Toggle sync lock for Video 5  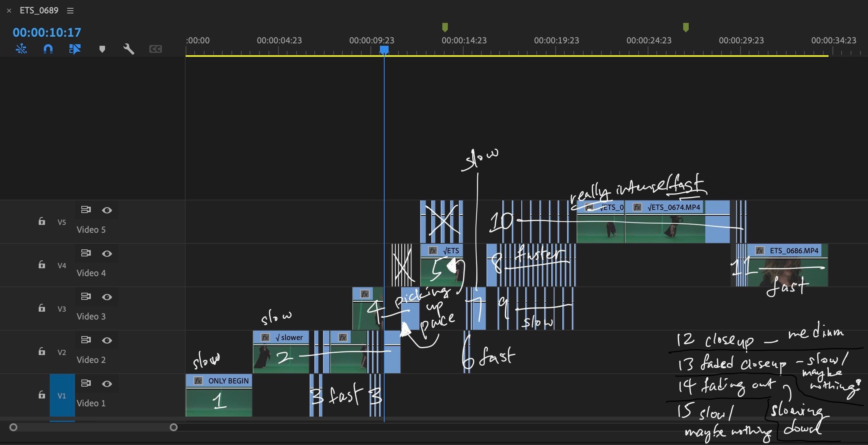[x=86, y=210]
